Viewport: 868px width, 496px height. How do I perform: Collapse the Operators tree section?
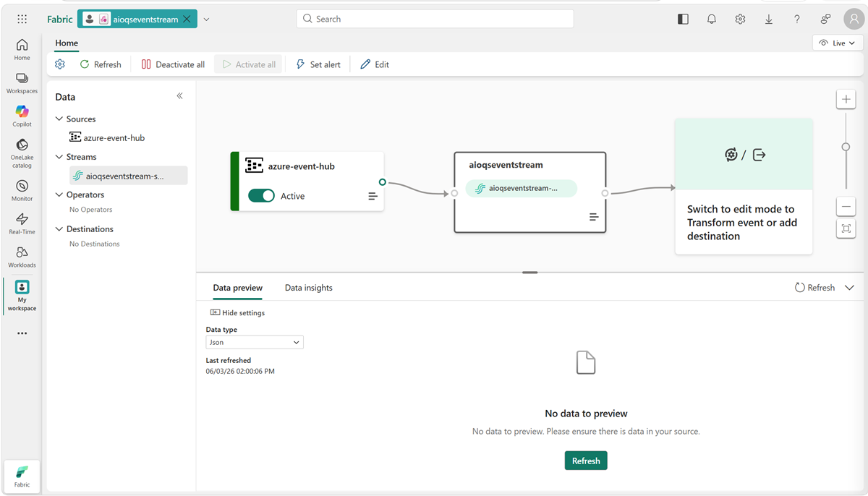tap(59, 194)
